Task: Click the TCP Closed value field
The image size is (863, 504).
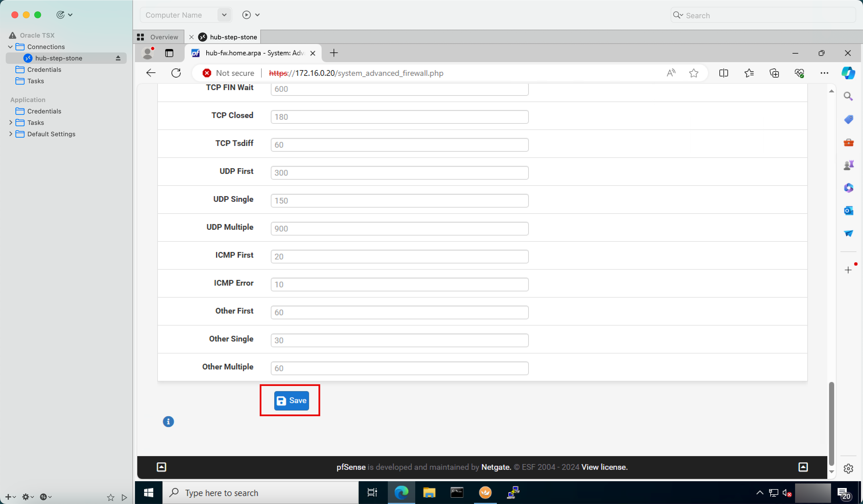Action: point(399,116)
